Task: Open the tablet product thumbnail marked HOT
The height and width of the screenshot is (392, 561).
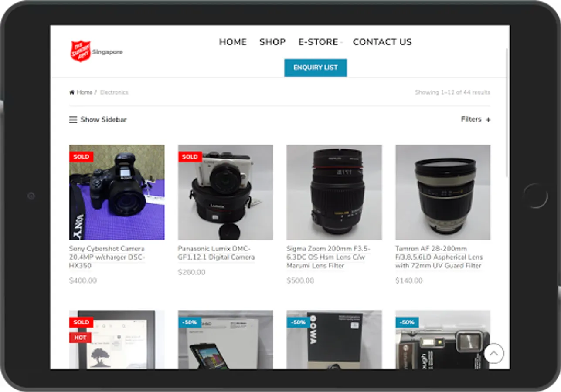Action: pos(117,340)
